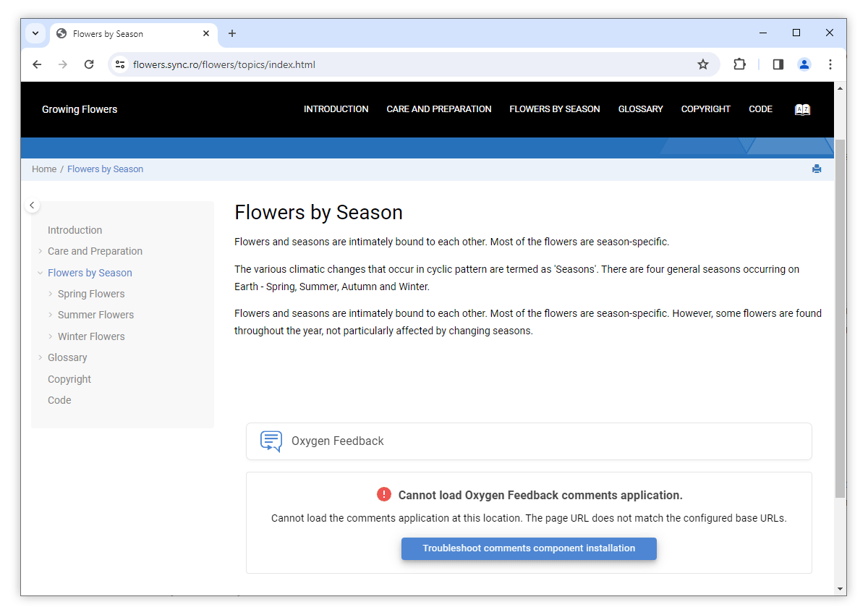Image resolution: width=868 pixels, height=615 pixels.
Task: Expand Spring Flowers chevron
Action: coord(51,294)
